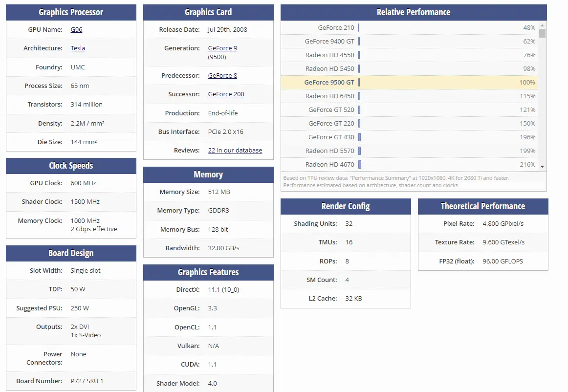Click the '314 million' transistors value
Image resolution: width=568 pixels, height=392 pixels.
pos(87,104)
